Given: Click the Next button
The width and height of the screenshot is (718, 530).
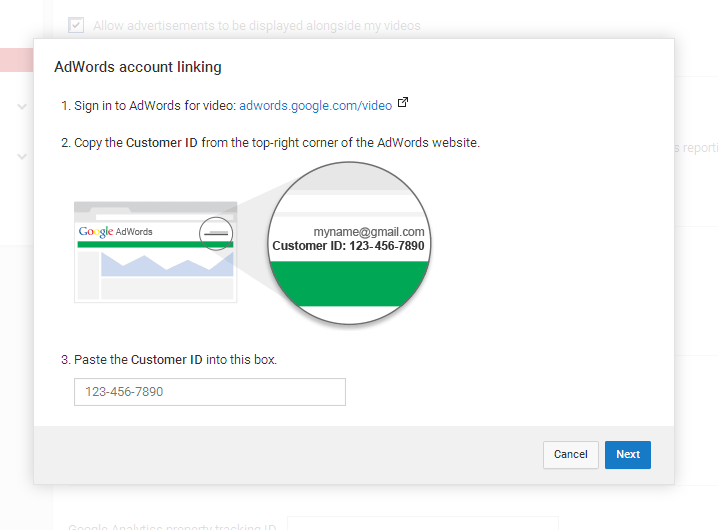Looking at the screenshot, I should click(x=627, y=454).
